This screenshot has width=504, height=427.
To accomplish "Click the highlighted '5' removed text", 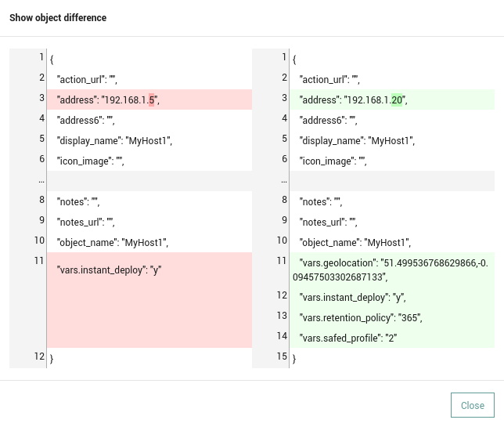I will (x=151, y=100).
